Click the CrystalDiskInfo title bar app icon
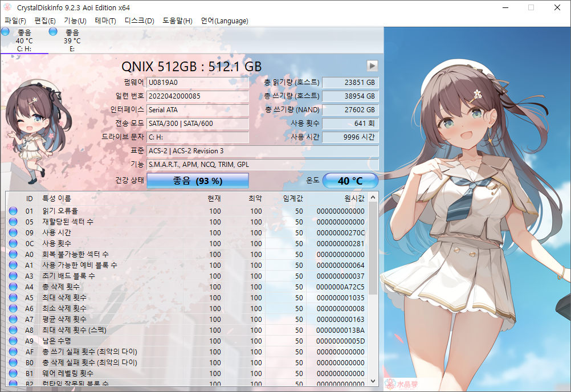This screenshot has width=571, height=392. pos(7,7)
